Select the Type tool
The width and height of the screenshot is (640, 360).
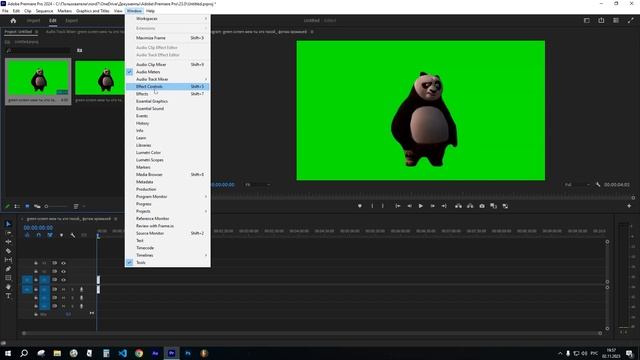pyautogui.click(x=8, y=296)
